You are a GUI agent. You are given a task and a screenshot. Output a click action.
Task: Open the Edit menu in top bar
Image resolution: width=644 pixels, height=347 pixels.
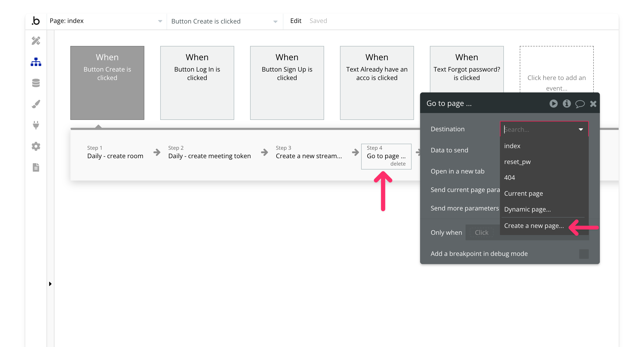pyautogui.click(x=296, y=21)
